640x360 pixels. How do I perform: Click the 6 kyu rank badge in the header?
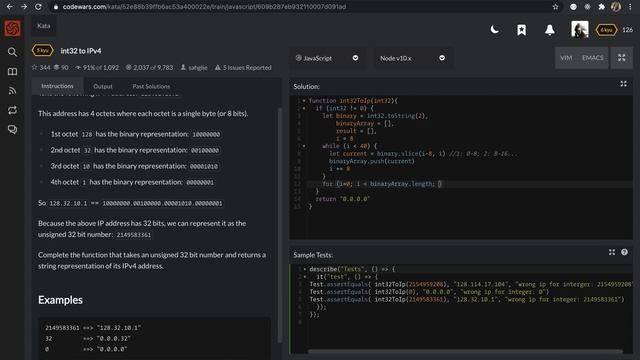pyautogui.click(x=606, y=30)
